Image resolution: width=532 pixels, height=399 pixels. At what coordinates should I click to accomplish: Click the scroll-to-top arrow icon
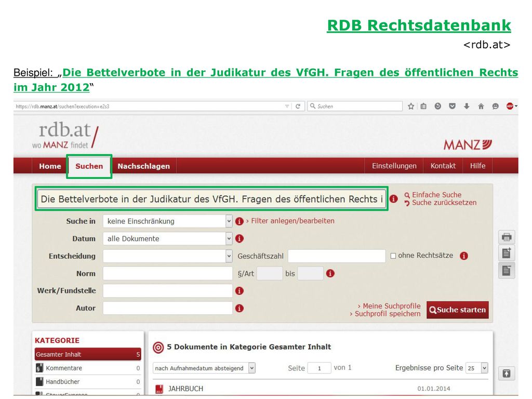tap(507, 374)
